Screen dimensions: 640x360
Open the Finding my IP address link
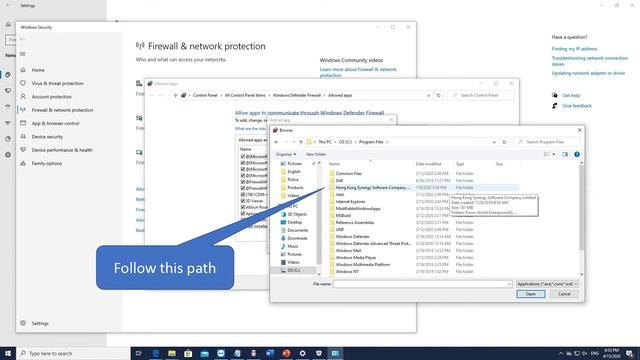[x=574, y=49]
